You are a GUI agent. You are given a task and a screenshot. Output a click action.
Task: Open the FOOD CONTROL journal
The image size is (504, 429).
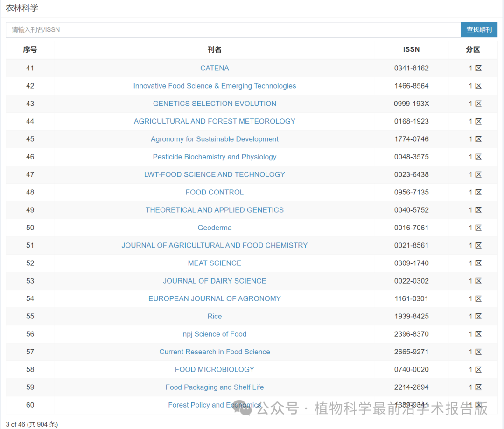pyautogui.click(x=215, y=192)
